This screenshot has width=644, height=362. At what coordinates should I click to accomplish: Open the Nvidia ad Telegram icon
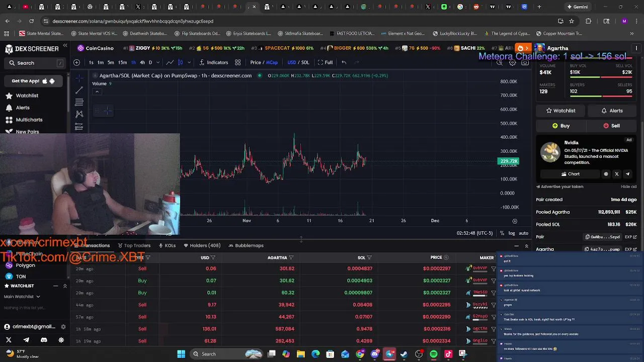pyautogui.click(x=627, y=174)
